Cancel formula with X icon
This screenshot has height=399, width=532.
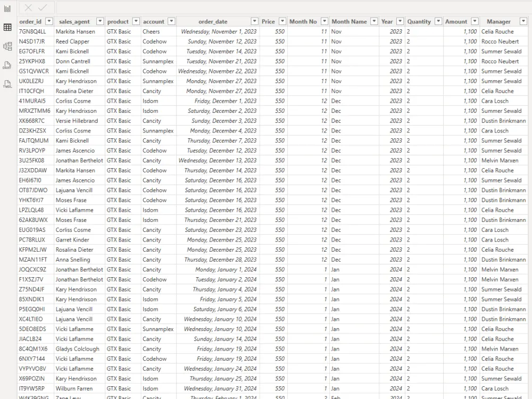click(29, 7)
